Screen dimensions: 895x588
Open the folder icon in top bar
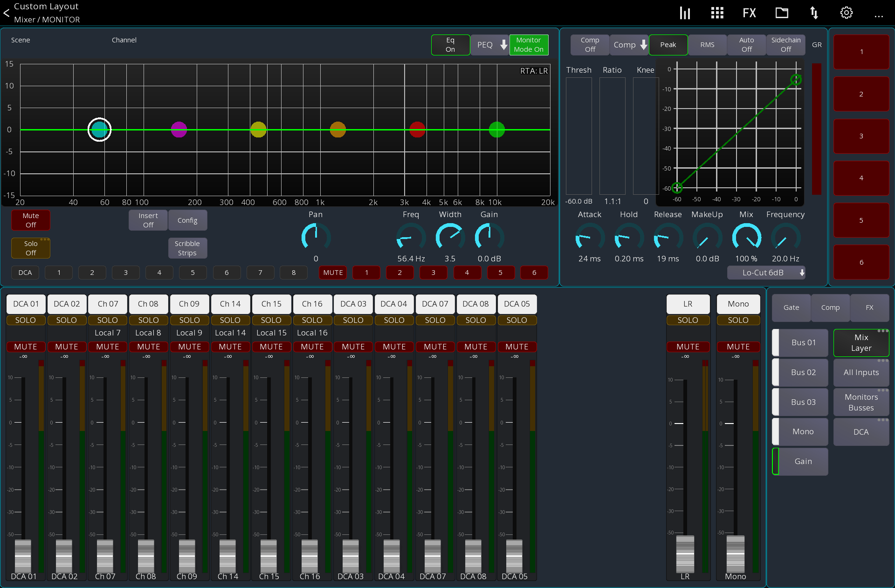[782, 13]
